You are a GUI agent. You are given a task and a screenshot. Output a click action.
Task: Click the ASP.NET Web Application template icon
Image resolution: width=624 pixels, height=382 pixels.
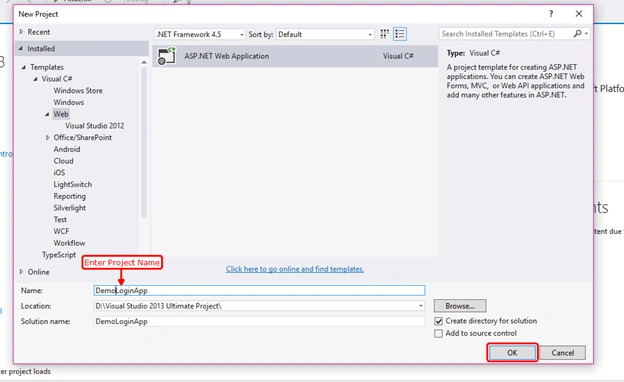click(x=166, y=56)
